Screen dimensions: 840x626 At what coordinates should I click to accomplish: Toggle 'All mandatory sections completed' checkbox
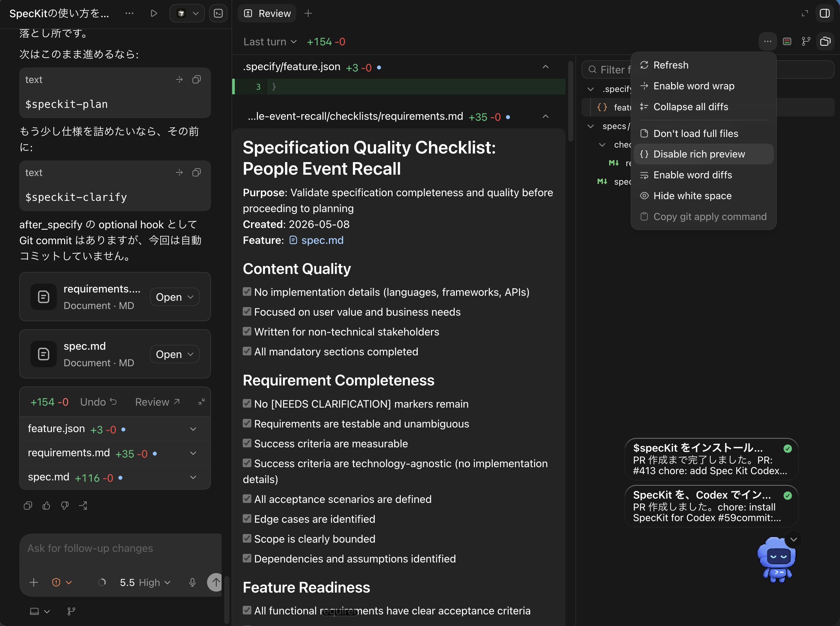247,351
